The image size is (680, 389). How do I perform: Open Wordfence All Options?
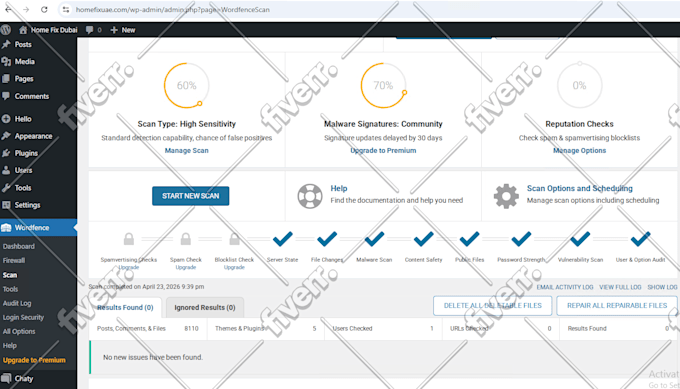(19, 331)
